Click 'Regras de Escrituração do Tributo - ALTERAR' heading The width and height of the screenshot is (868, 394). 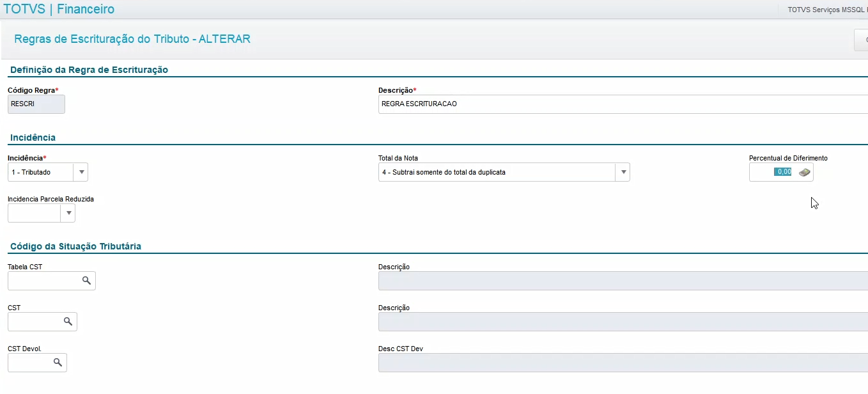(132, 39)
